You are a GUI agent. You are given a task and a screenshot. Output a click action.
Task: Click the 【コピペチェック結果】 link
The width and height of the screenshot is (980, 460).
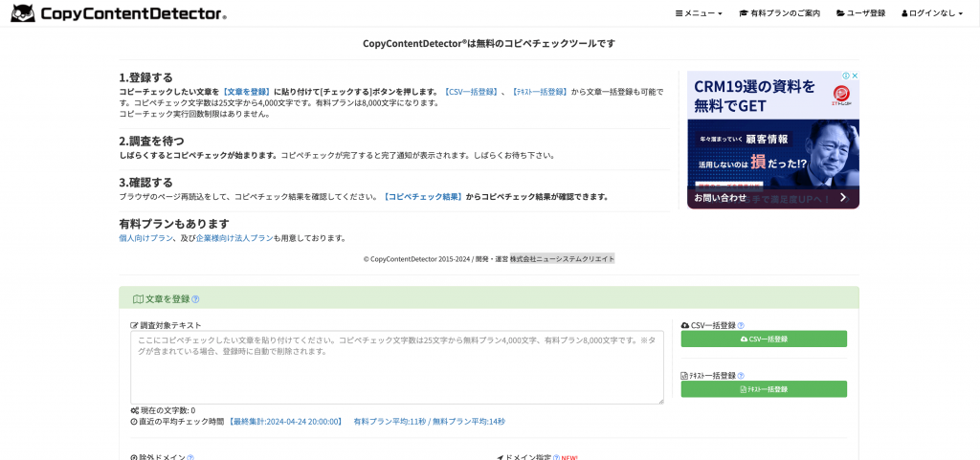[422, 197]
